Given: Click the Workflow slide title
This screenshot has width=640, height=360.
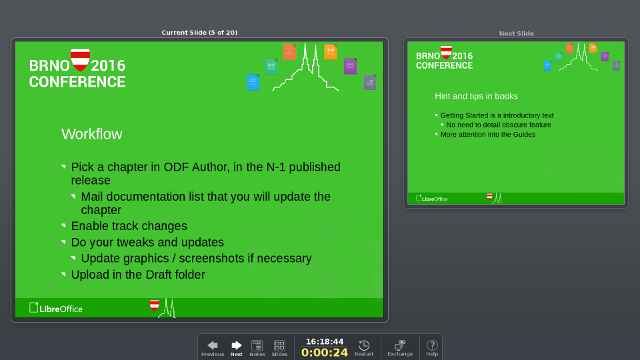Looking at the screenshot, I should pyautogui.click(x=92, y=134).
